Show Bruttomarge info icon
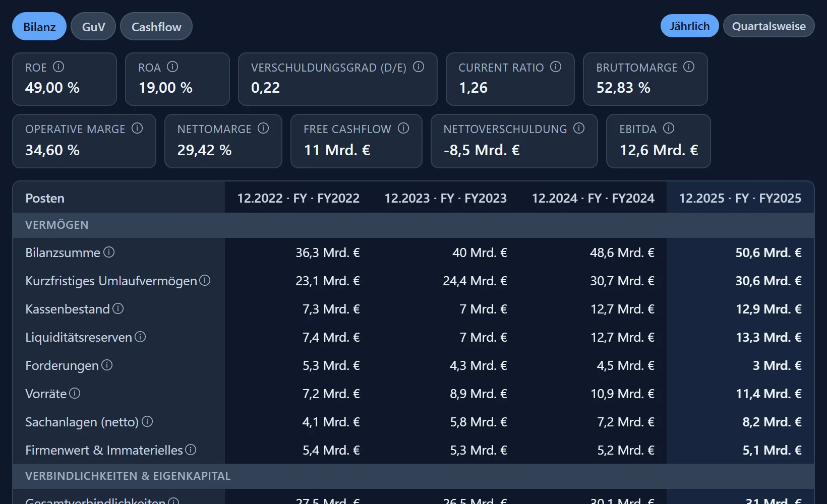Viewport: 827px width, 504px height. click(x=689, y=67)
